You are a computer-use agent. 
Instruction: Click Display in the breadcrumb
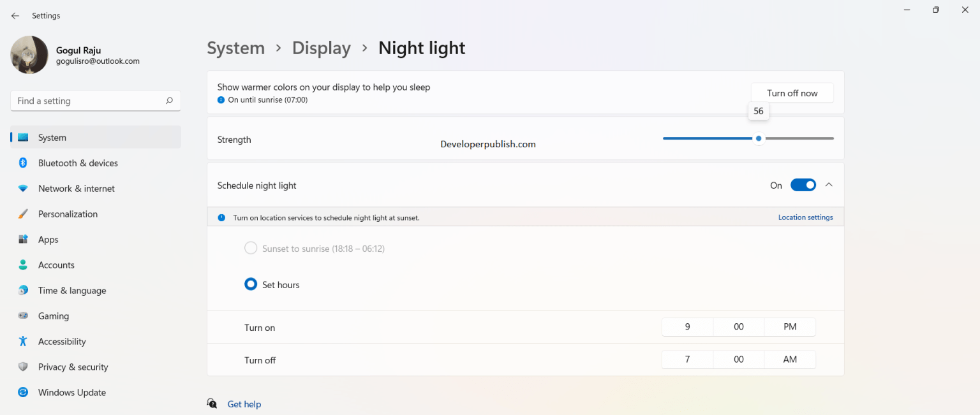[x=322, y=48]
